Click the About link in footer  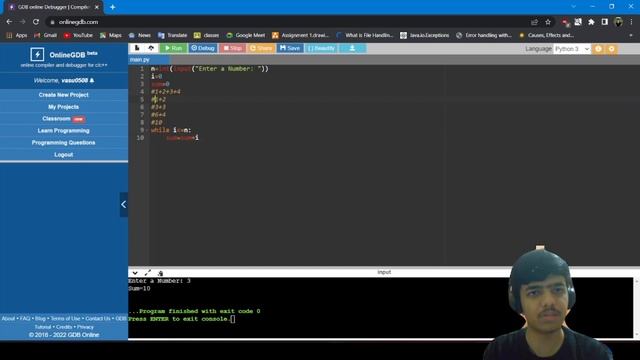point(9,318)
